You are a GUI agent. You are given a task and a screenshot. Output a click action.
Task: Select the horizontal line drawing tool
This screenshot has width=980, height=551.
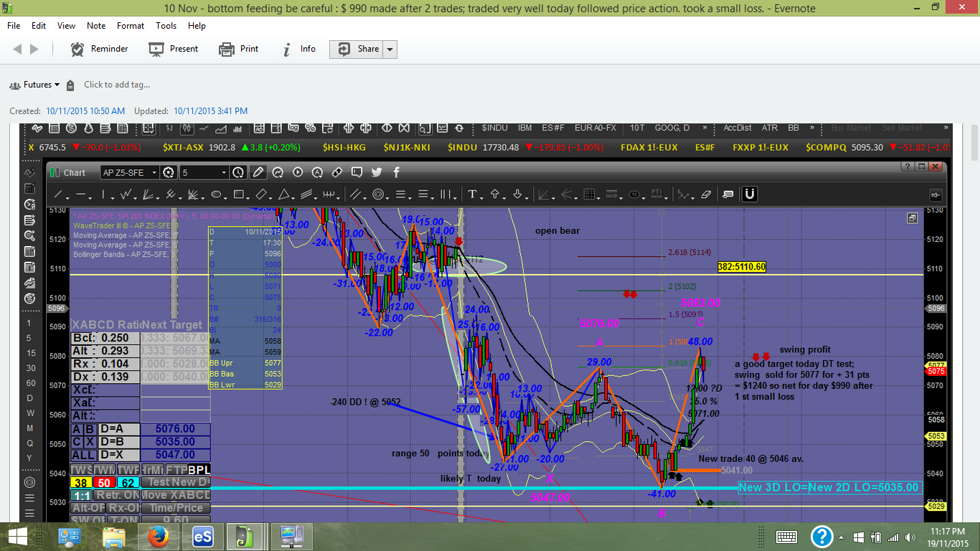pos(80,194)
